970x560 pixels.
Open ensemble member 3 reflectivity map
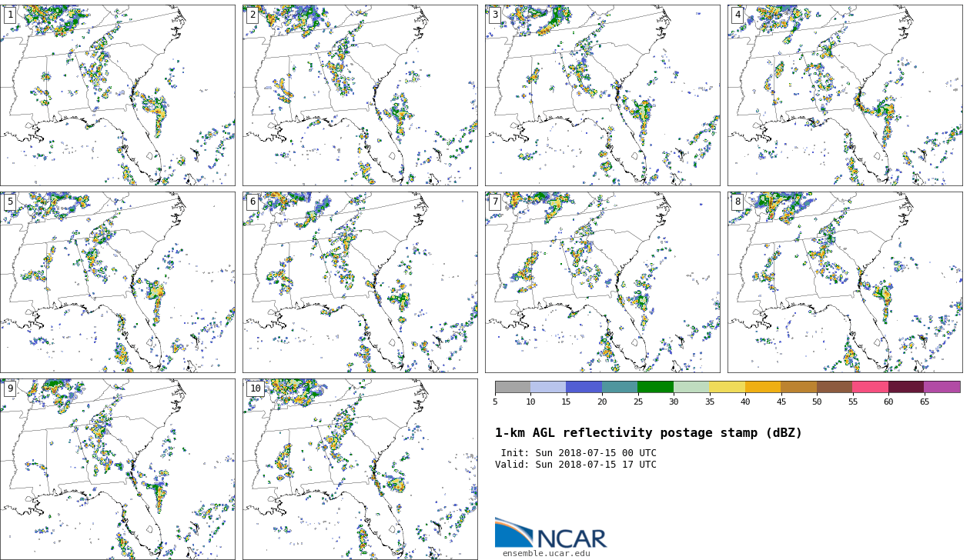602,95
